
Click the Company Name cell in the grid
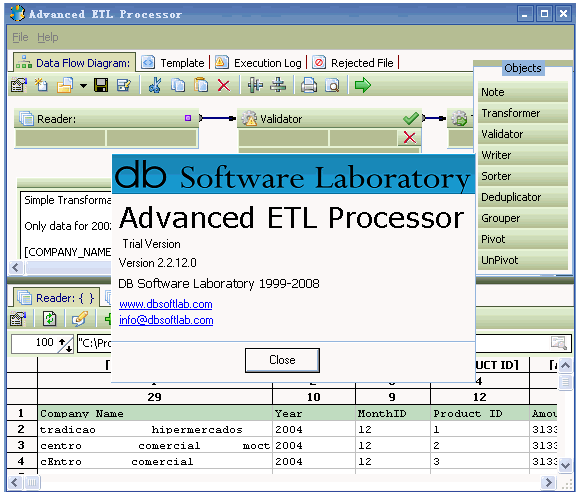pos(155,413)
